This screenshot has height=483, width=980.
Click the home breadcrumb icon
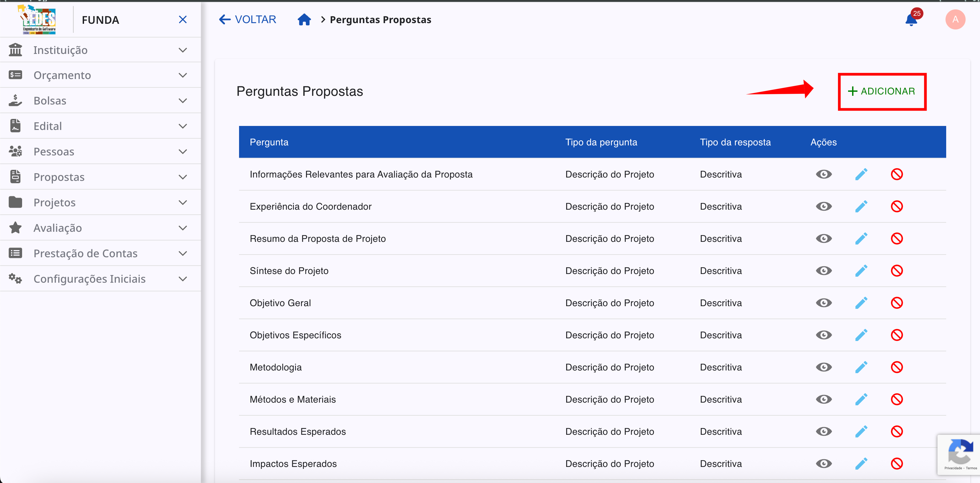304,19
